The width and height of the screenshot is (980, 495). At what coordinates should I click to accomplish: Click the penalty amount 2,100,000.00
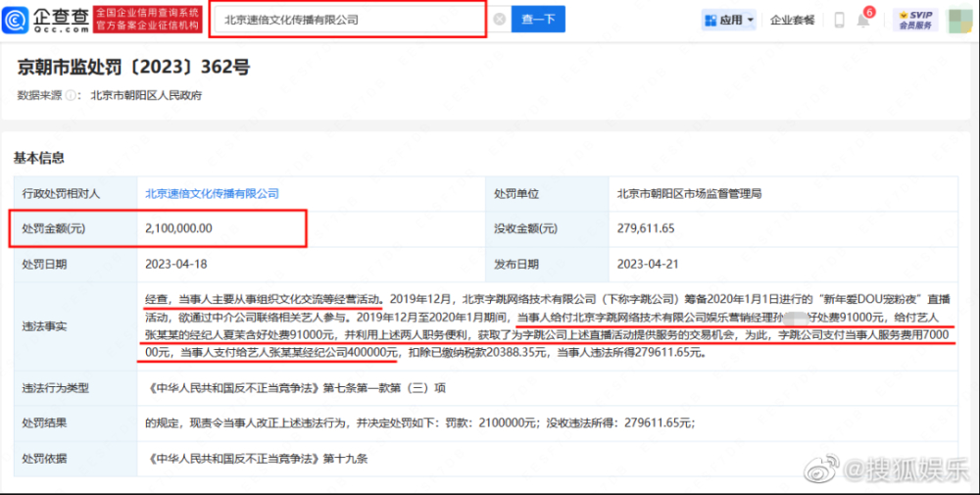click(178, 228)
